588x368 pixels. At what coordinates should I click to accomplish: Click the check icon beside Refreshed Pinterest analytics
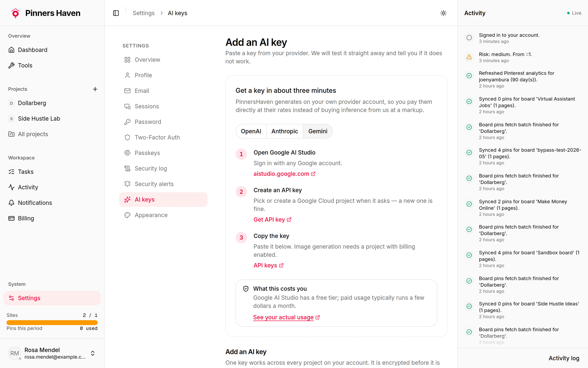click(x=469, y=76)
